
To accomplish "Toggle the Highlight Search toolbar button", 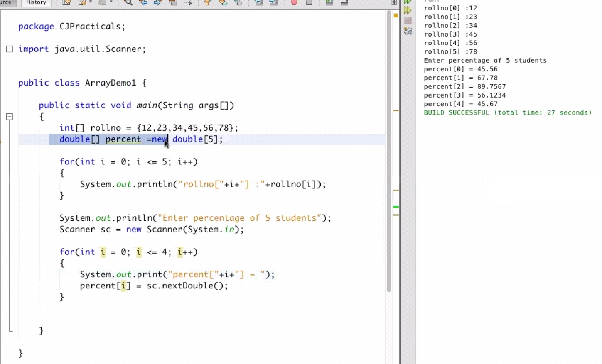I will [x=173, y=2].
